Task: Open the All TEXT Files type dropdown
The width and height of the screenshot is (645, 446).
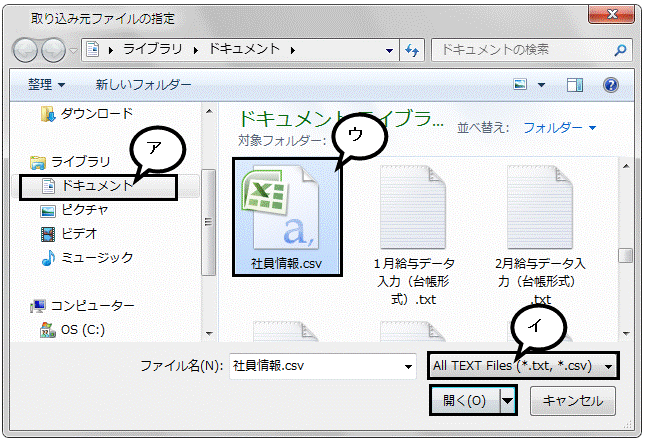Action: click(523, 365)
